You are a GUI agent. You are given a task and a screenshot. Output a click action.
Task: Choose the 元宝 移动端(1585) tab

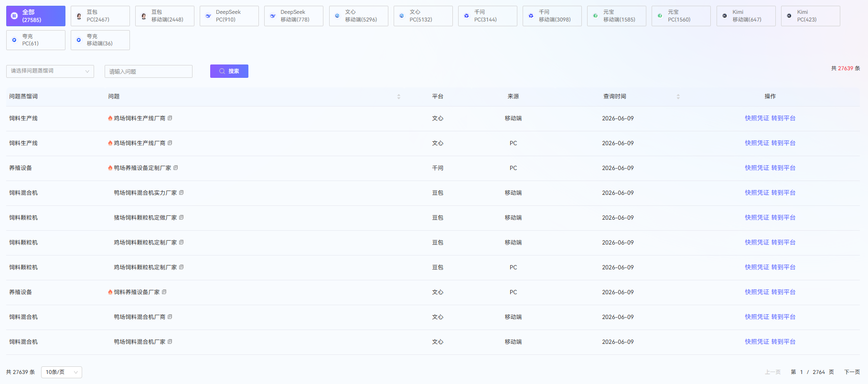617,16
